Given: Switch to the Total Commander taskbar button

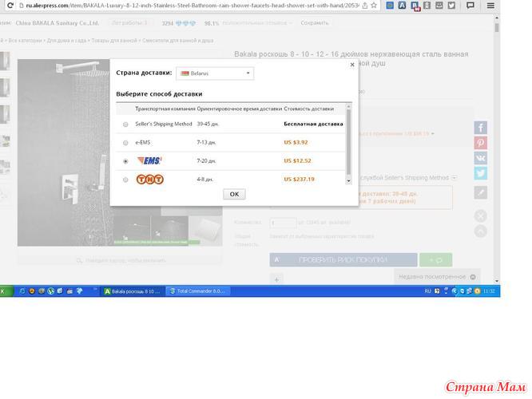Looking at the screenshot, I should pyautogui.click(x=198, y=291).
